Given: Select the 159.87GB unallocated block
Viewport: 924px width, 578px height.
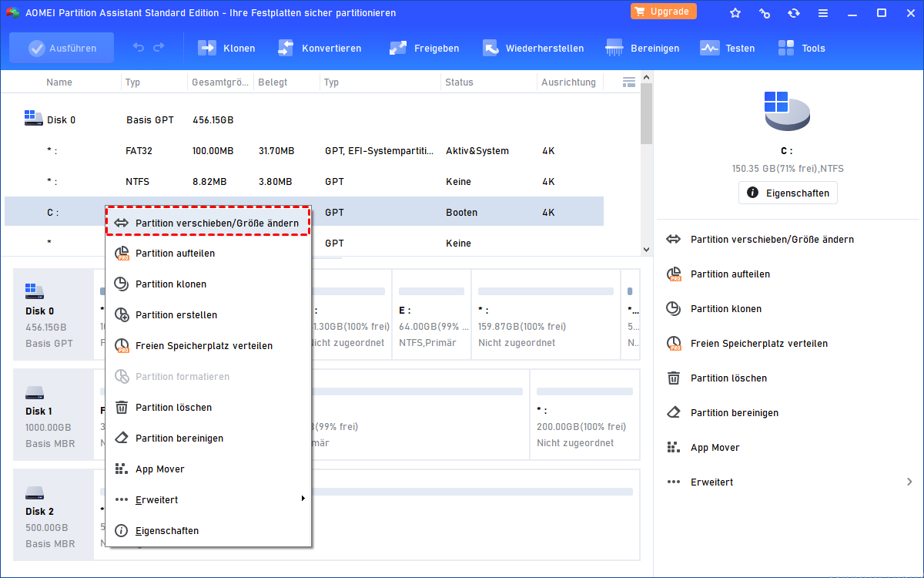Looking at the screenshot, I should [545, 314].
